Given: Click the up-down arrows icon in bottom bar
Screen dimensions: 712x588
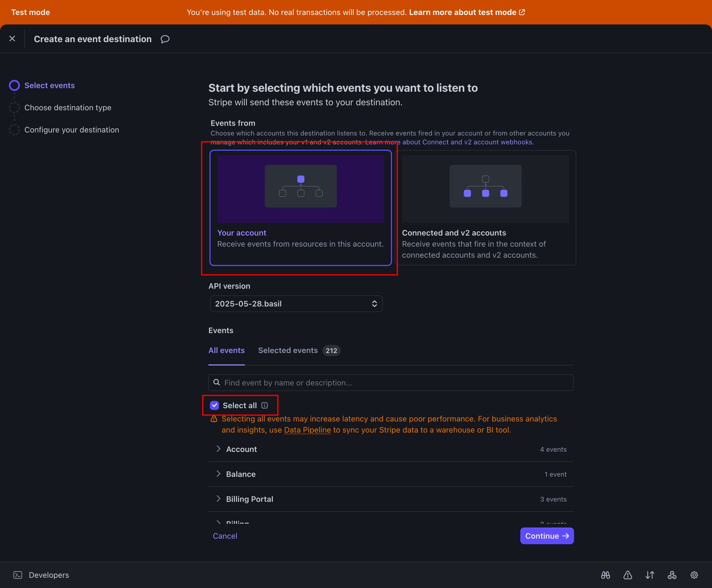Looking at the screenshot, I should tap(650, 575).
